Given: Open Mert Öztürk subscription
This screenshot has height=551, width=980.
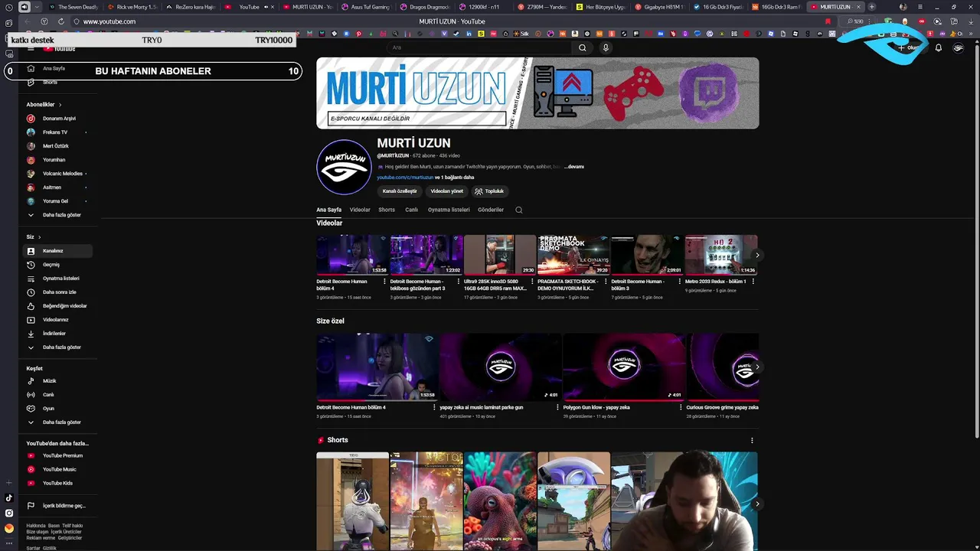Looking at the screenshot, I should point(57,146).
